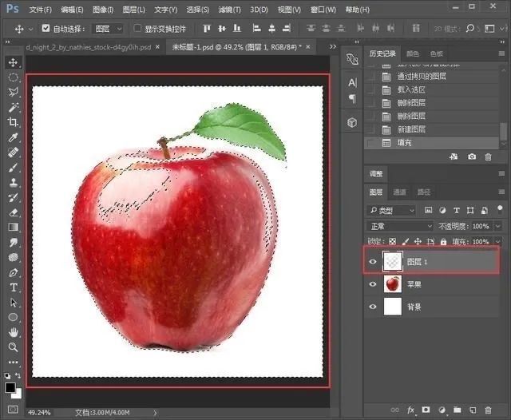511x420 pixels.
Task: Select the Horizontal Type (T) tool
Action: point(14,287)
